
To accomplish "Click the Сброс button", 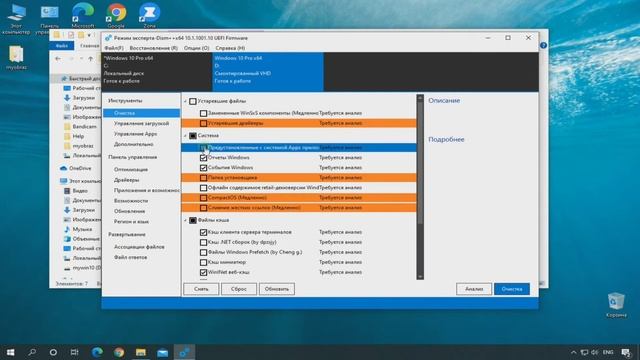I will (239, 289).
